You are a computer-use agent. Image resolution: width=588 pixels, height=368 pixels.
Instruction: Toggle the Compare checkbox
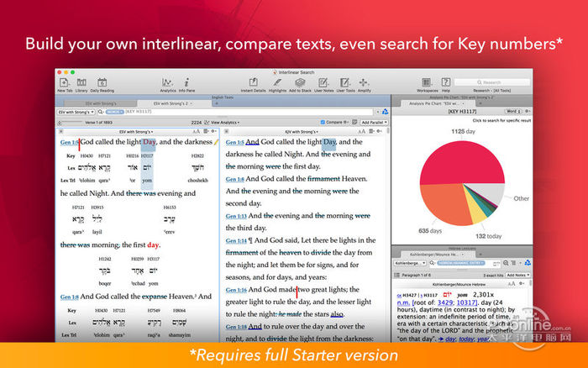(323, 123)
